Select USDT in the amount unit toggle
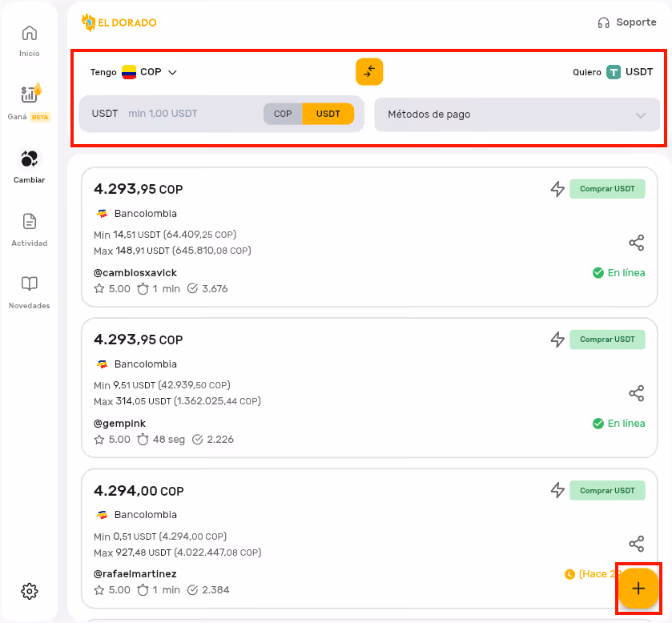672x623 pixels. click(328, 114)
